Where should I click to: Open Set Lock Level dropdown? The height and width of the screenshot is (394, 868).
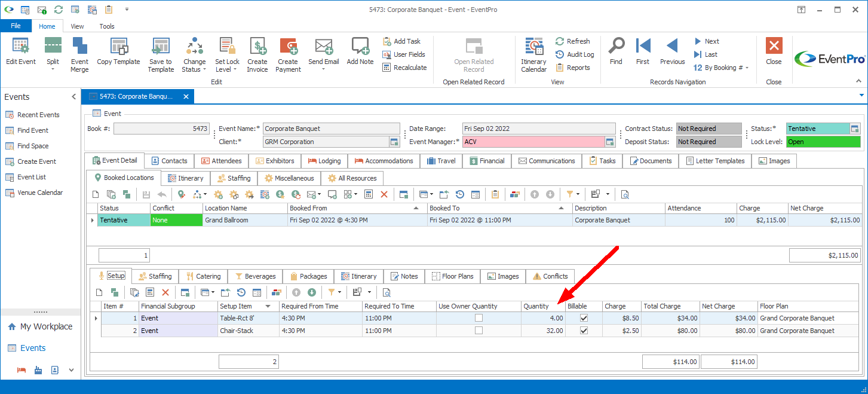pos(235,69)
